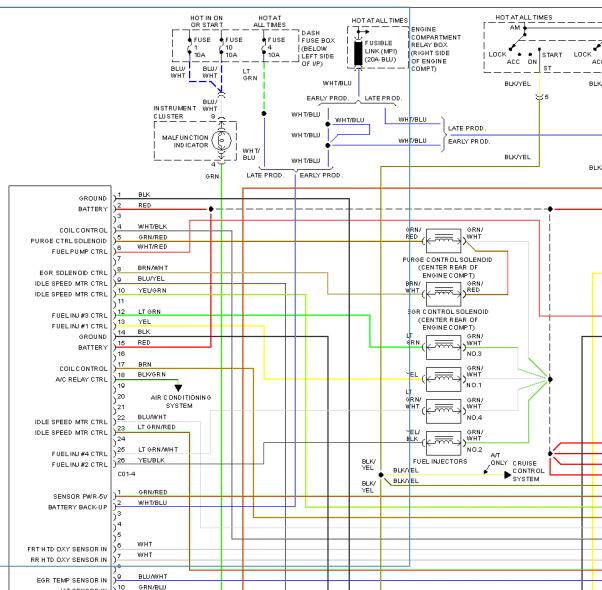Click "ENGINE COMPARTMENT RELAY BOX" text

click(436, 49)
